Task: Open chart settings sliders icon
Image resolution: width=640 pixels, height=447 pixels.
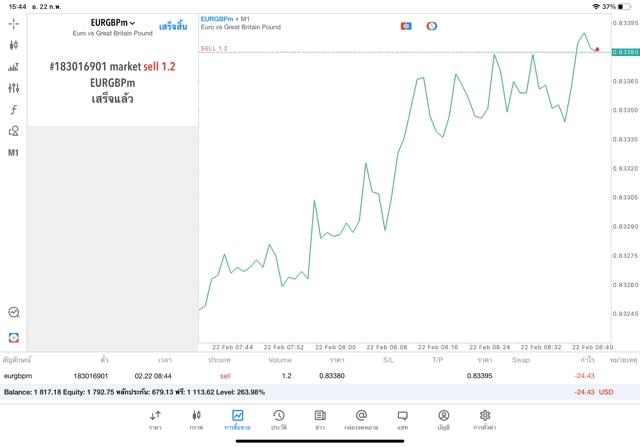Action: 13,88
